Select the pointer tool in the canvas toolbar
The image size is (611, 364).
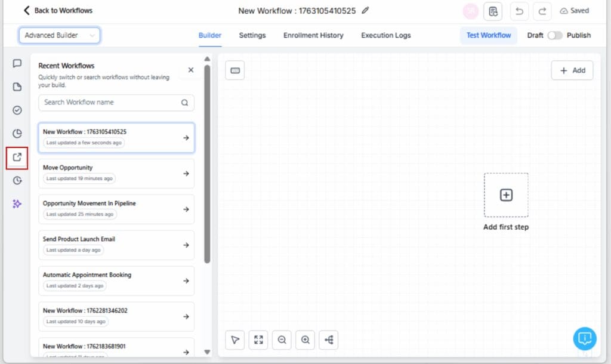(234, 340)
